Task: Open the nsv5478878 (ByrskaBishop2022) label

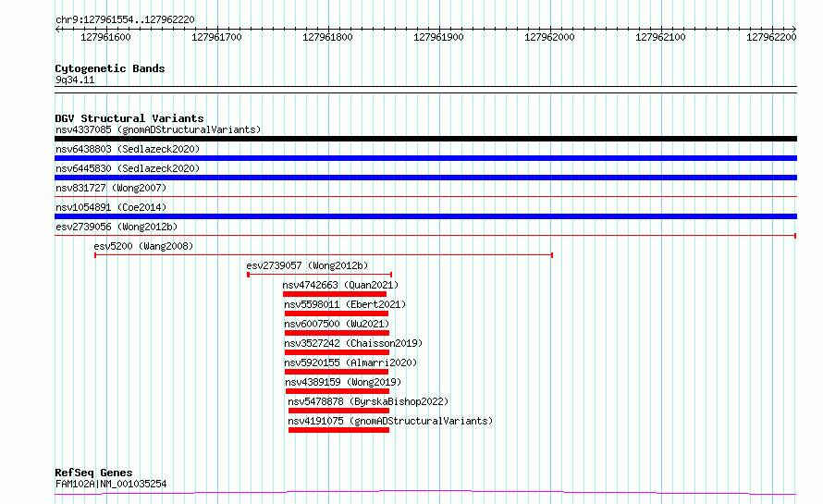Action: (x=368, y=401)
